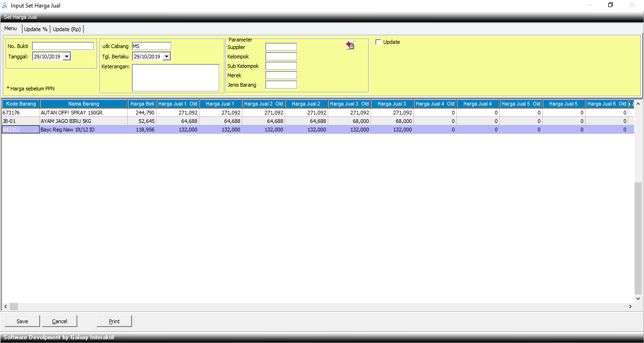
Task: Click the No. Bukti input field
Action: pos(63,46)
